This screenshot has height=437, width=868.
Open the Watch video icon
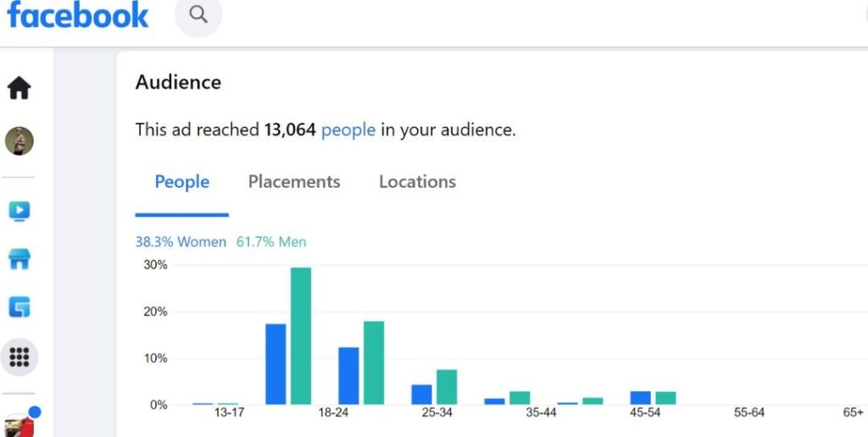(x=19, y=211)
